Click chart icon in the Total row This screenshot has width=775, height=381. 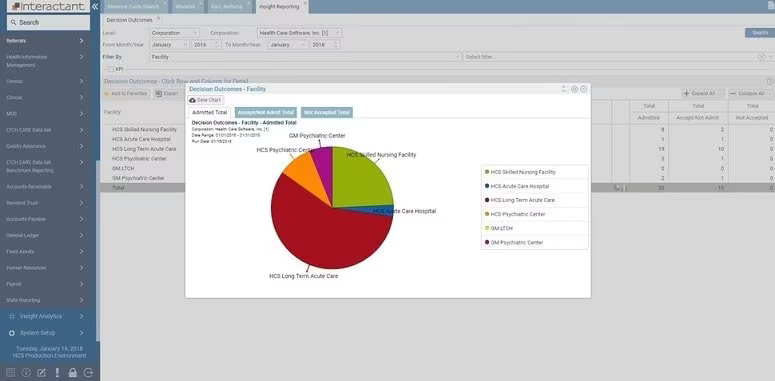[x=620, y=188]
